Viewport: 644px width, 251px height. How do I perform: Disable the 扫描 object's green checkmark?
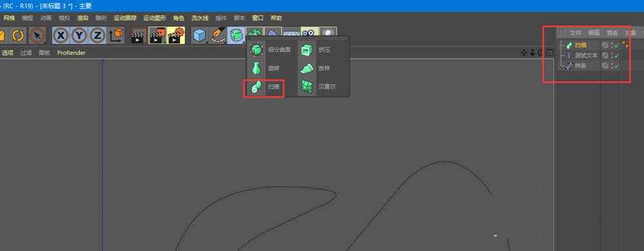(616, 45)
